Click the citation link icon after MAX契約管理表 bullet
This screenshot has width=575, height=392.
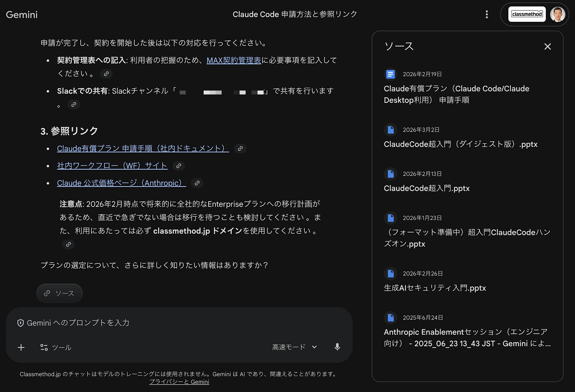[x=106, y=74]
